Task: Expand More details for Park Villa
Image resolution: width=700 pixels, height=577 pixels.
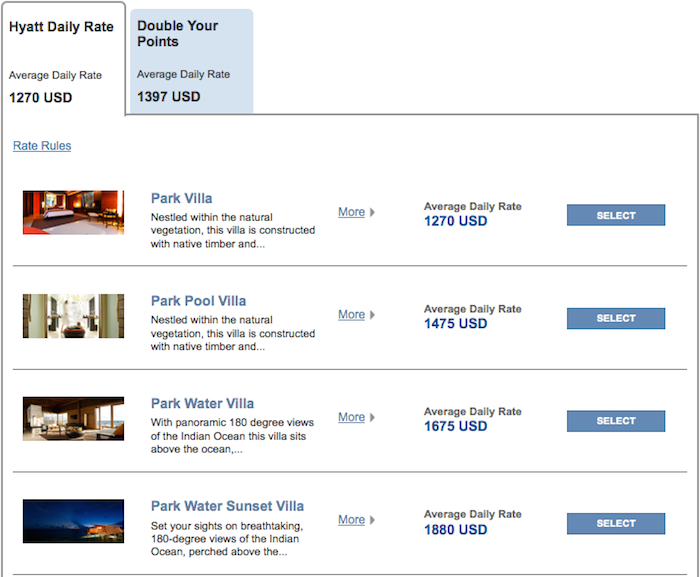Action: 351,212
